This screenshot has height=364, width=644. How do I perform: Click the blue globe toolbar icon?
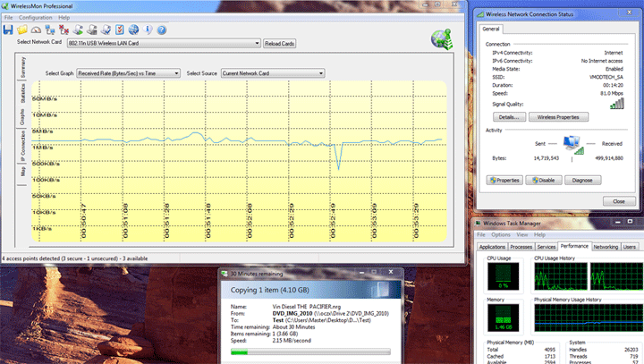coord(133,30)
